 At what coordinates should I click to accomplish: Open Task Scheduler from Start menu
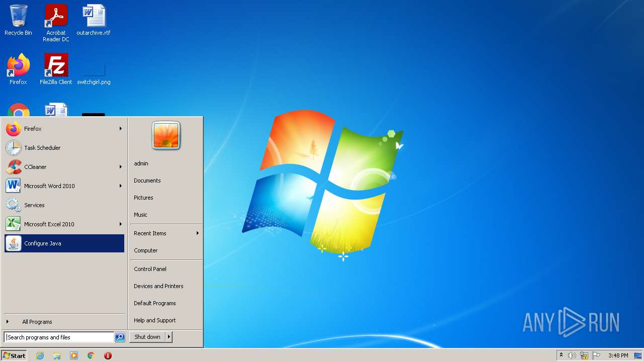click(x=64, y=148)
